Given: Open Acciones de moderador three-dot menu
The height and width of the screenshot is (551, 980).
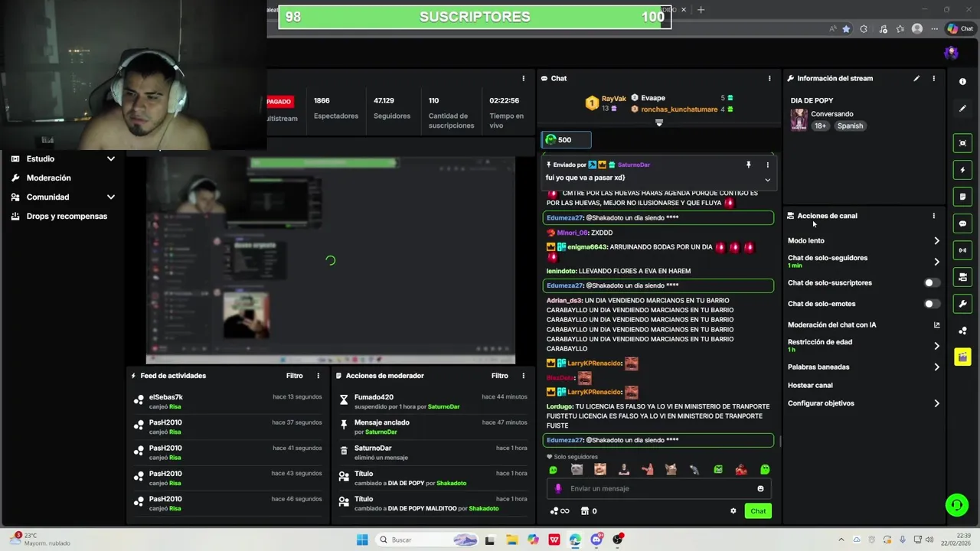Looking at the screenshot, I should 524,376.
